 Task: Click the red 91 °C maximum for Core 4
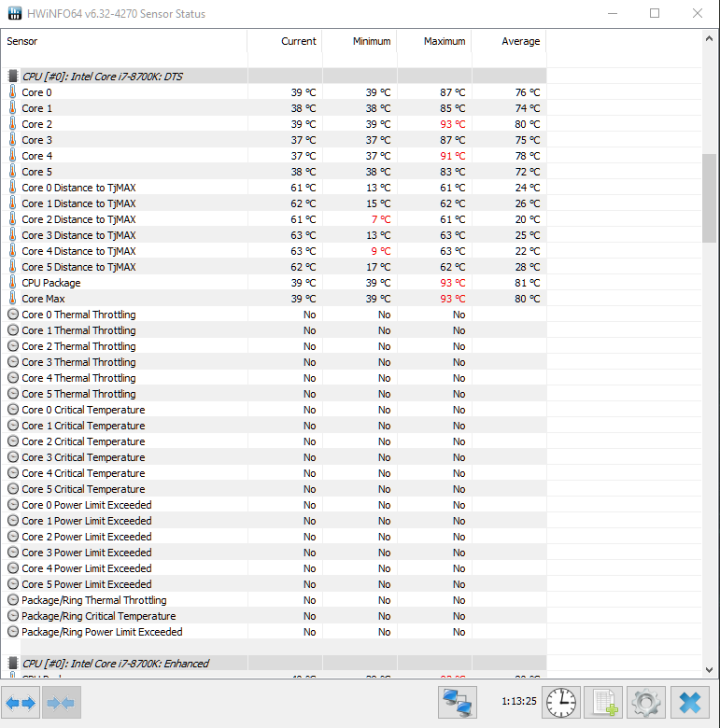[452, 156]
